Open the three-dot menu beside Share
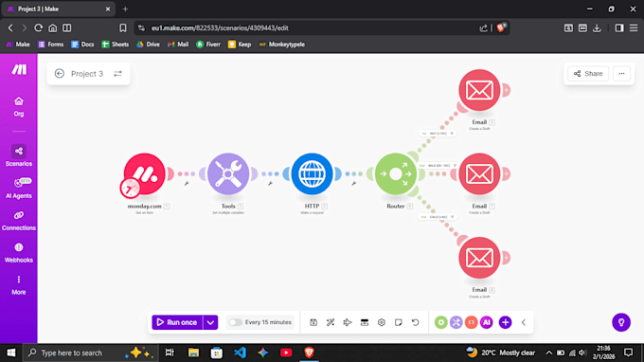644x362 pixels. (622, 74)
